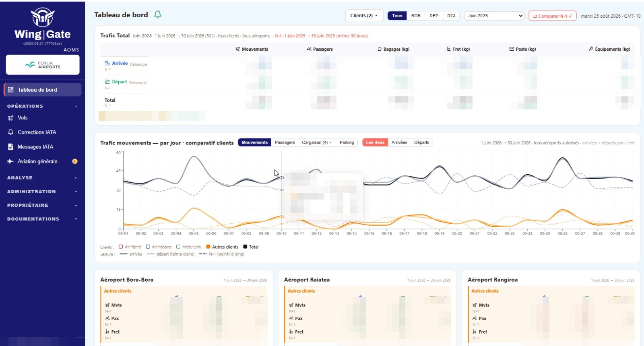Expand the Analyse sidebar section
Image resolution: width=644 pixels, height=346 pixels.
tap(42, 178)
